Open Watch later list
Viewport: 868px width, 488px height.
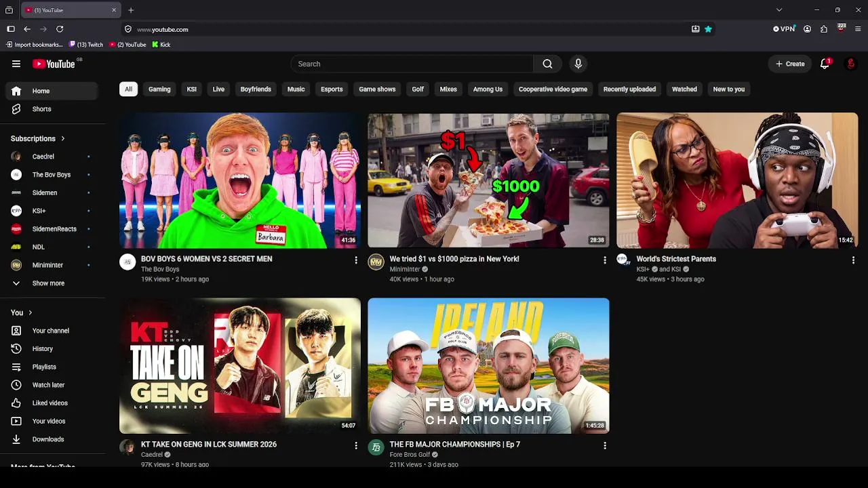[53, 385]
